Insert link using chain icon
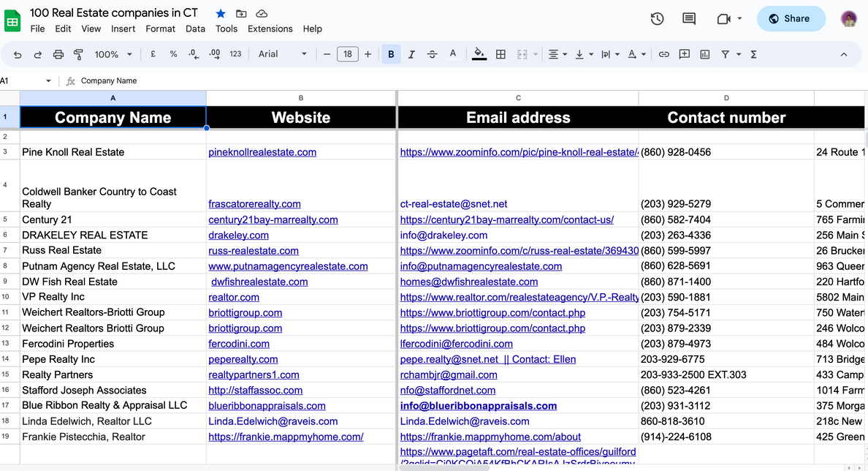Viewport: 868px width, 471px height. 663,54
